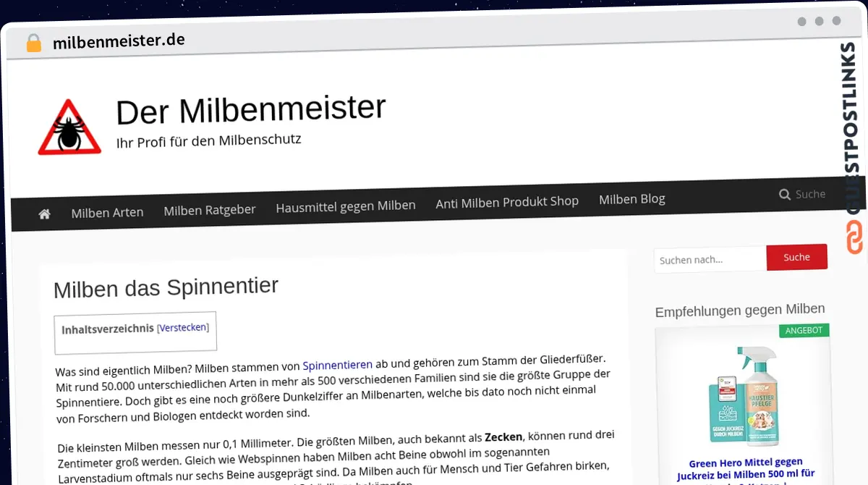The image size is (868, 485).
Task: Open the home icon in the navigation bar
Action: pyautogui.click(x=44, y=214)
